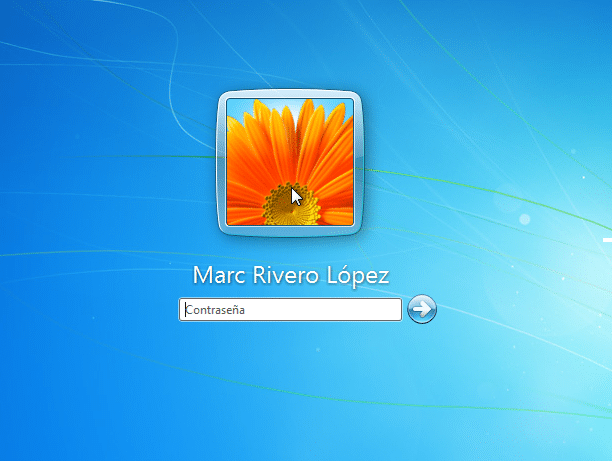Choose the Marc Rivero López account tile
613x461 pixels.
point(289,160)
